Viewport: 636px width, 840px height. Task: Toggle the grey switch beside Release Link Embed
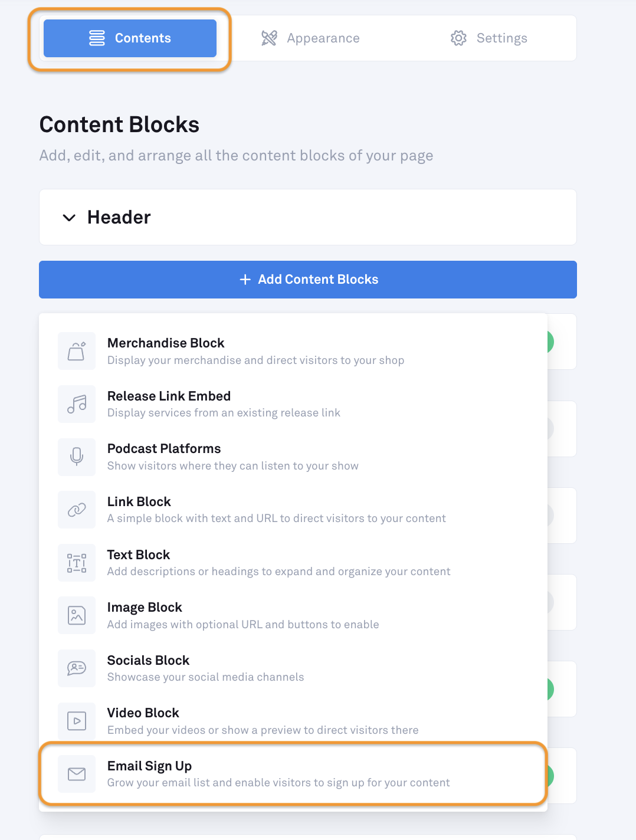[551, 429]
